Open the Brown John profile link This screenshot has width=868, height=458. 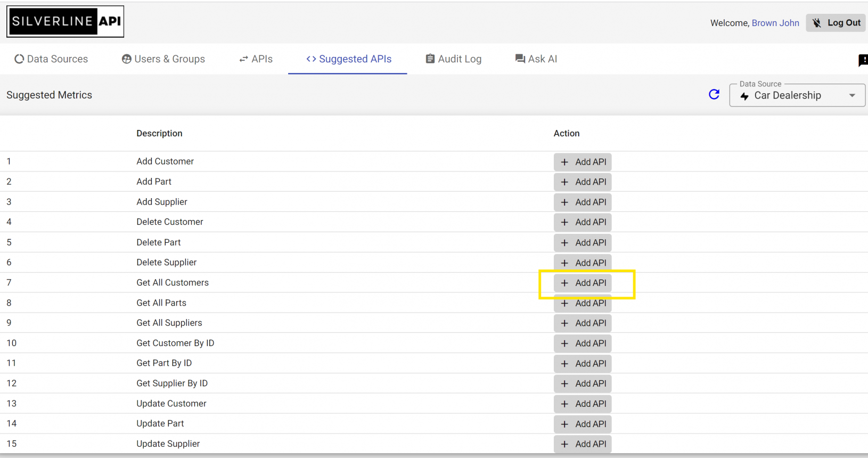tap(775, 23)
